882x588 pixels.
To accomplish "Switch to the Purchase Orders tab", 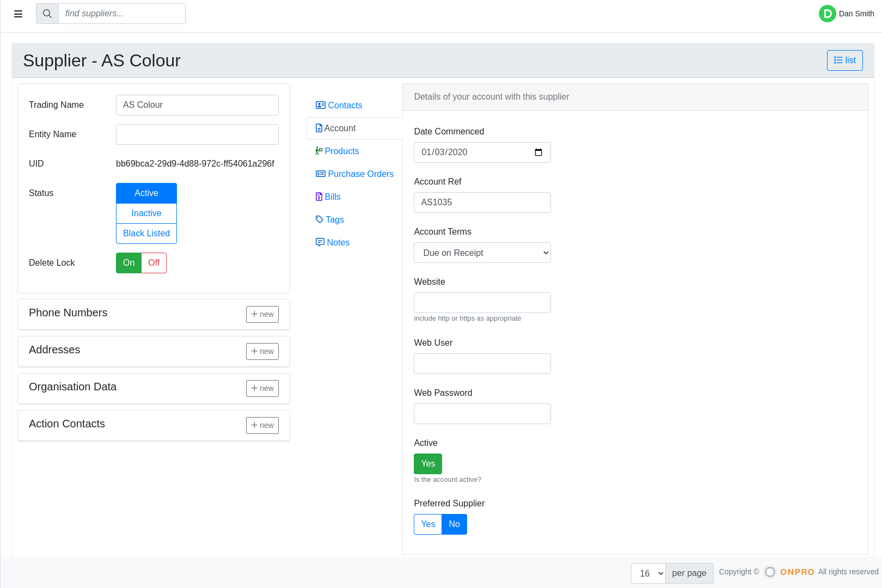I will tap(354, 174).
